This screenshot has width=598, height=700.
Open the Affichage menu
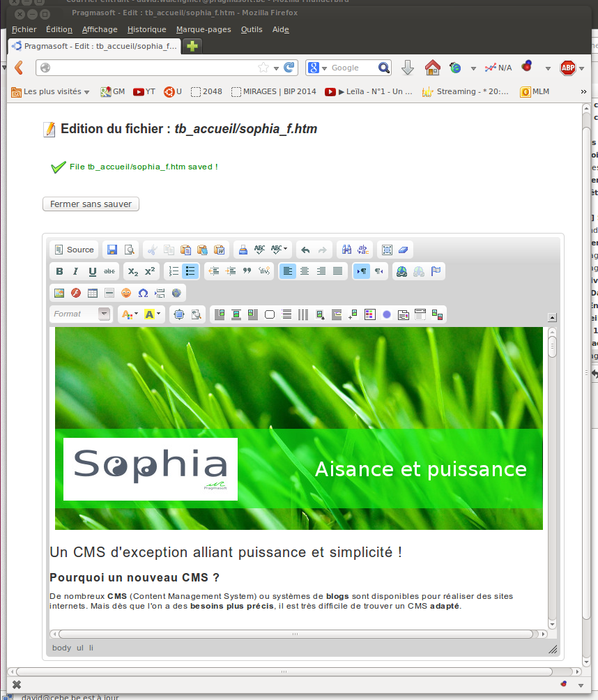pyautogui.click(x=100, y=29)
